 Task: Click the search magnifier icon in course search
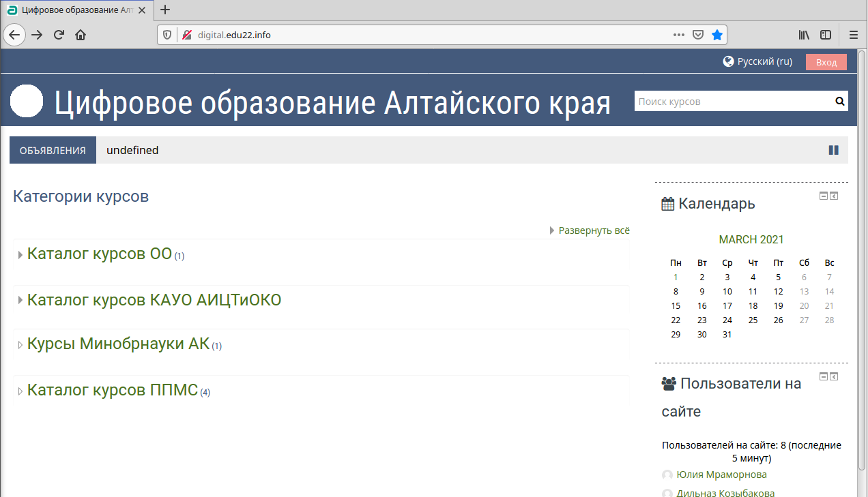(x=839, y=102)
